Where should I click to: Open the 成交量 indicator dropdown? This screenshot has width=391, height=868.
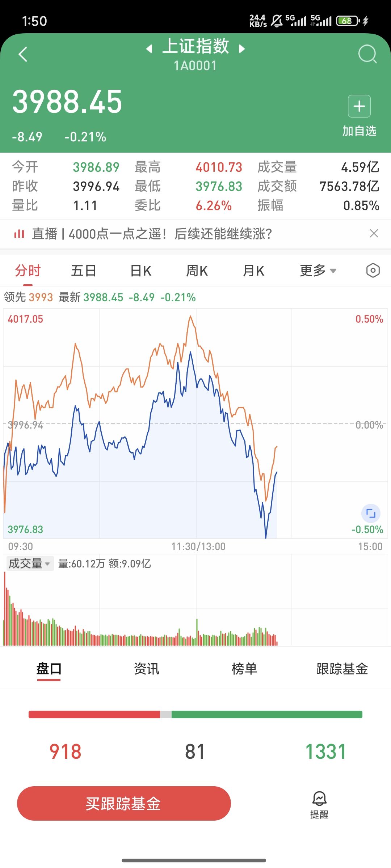click(30, 563)
